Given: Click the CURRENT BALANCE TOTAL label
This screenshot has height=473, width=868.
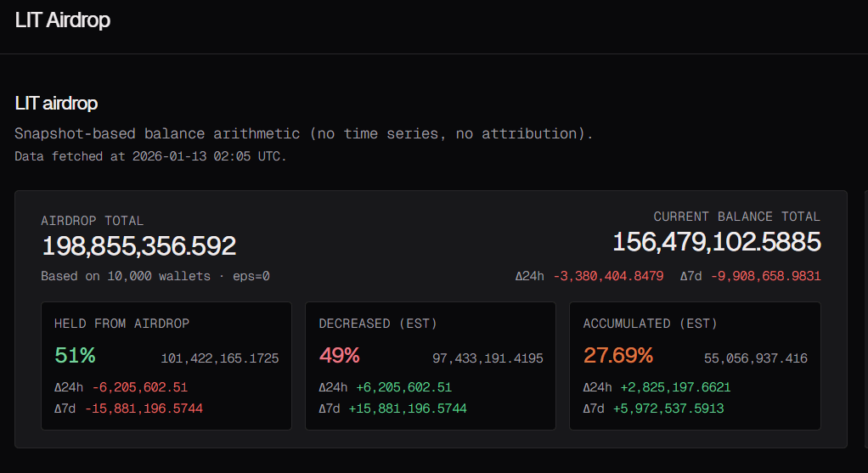Looking at the screenshot, I should pos(737,217).
